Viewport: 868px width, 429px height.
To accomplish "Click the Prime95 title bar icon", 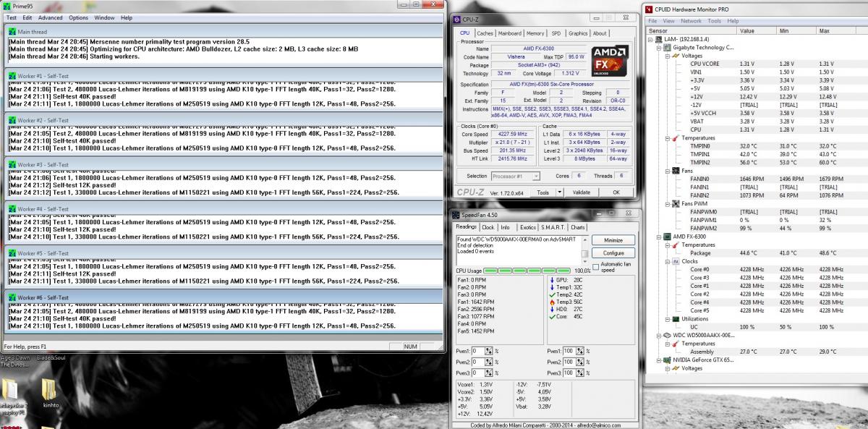I will (x=7, y=5).
